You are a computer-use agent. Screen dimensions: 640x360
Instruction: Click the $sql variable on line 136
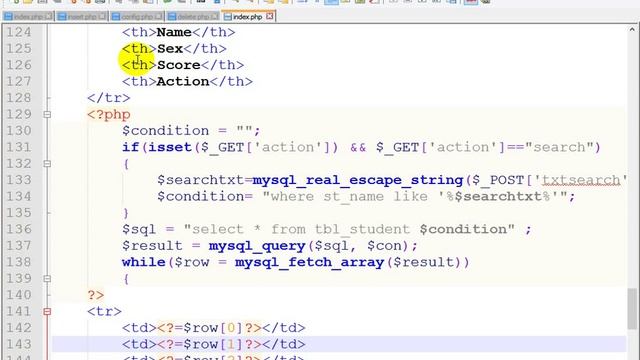point(139,229)
